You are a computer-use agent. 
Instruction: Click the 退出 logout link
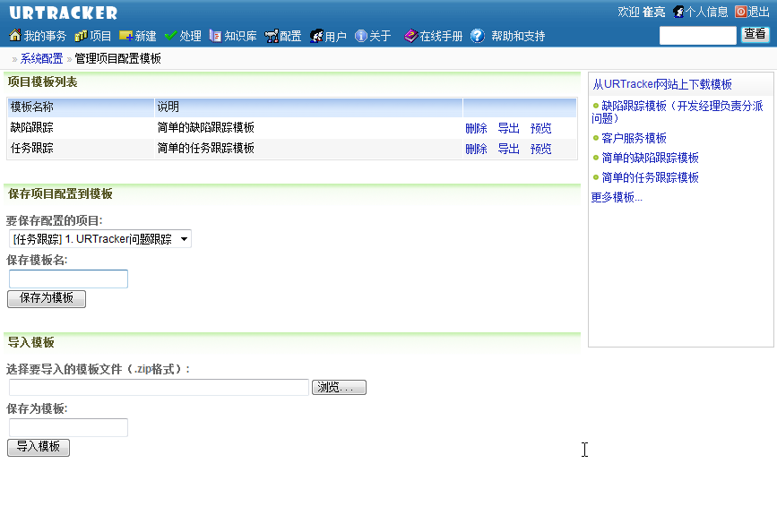point(759,12)
